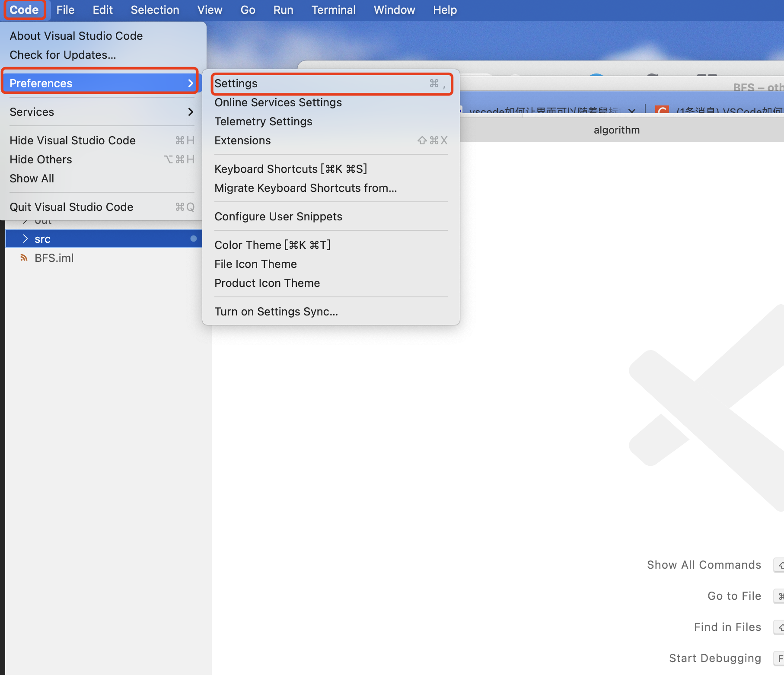Open the Run menu

(283, 10)
